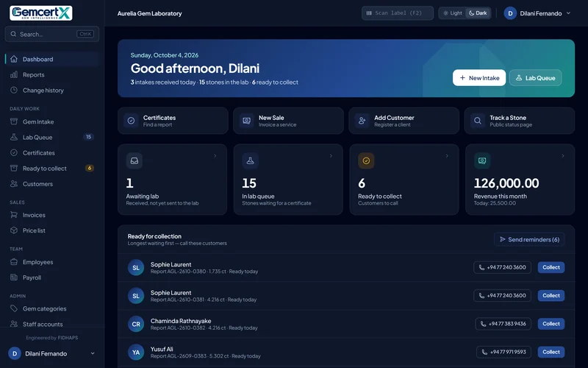Open Dashboard from sidebar
Image resolution: width=588 pixels, height=368 pixels.
coord(51,60)
